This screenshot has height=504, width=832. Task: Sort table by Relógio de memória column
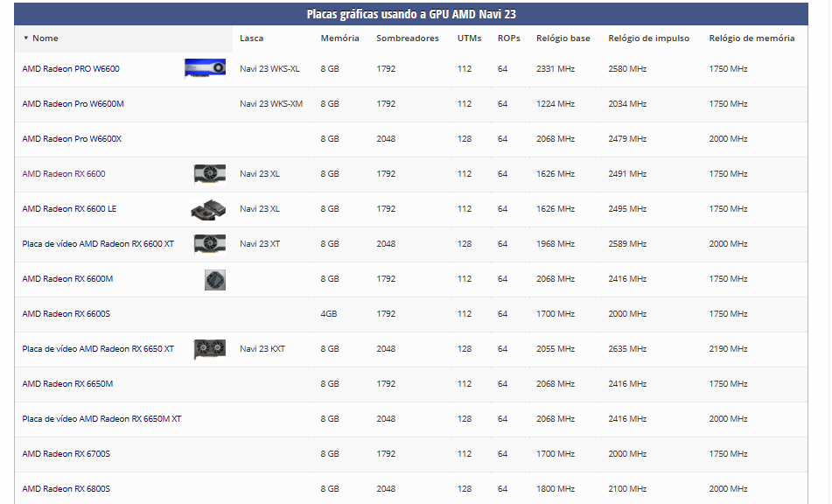752,38
